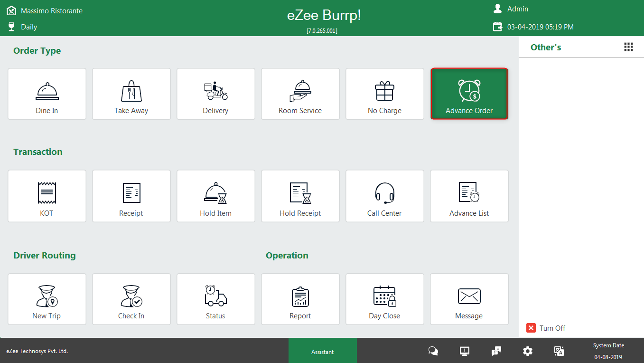Open the Other's grid menu icon
The width and height of the screenshot is (644, 363).
(628, 47)
